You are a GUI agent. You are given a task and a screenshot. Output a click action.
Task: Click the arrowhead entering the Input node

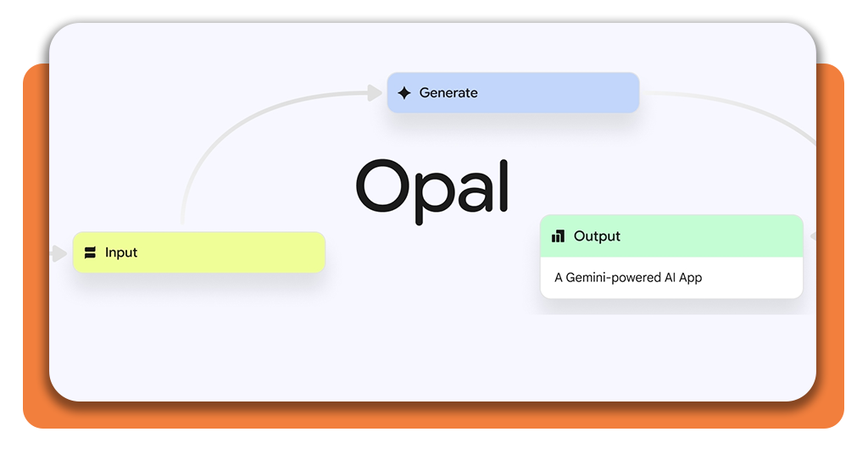[59, 253]
